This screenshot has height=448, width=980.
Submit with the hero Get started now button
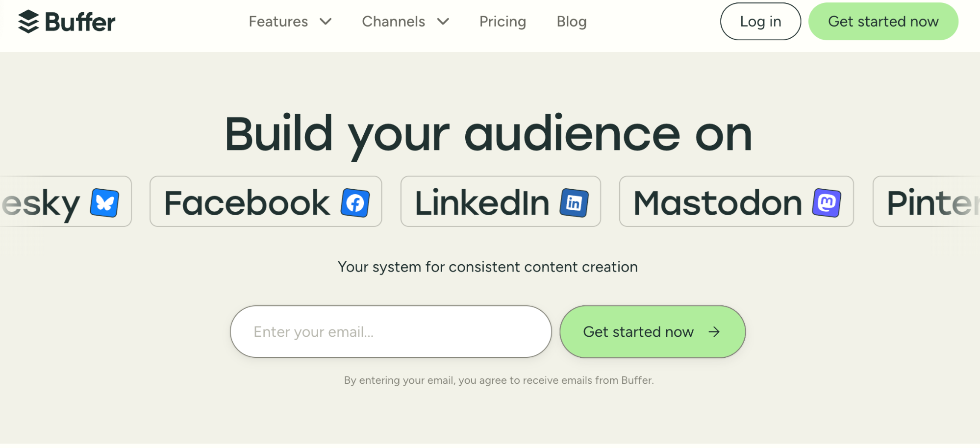click(652, 332)
